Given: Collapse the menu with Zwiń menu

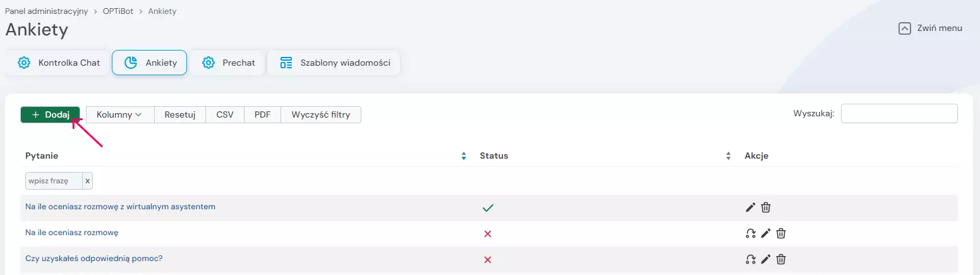Looking at the screenshot, I should tap(930, 28).
